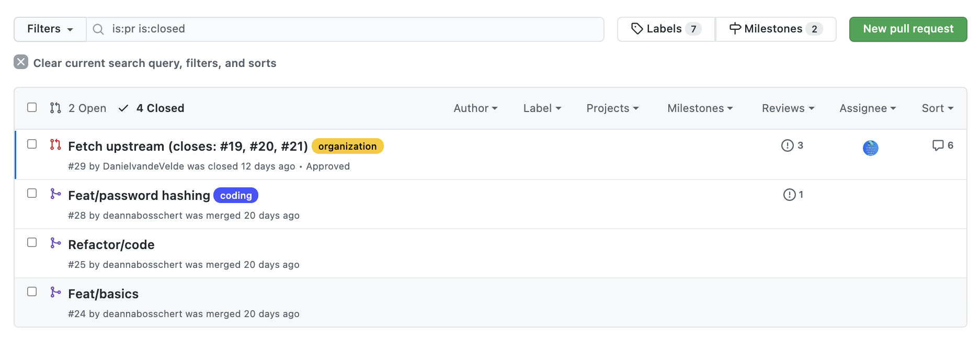980x337 pixels.
Task: Click the New pull request button
Action: click(908, 29)
